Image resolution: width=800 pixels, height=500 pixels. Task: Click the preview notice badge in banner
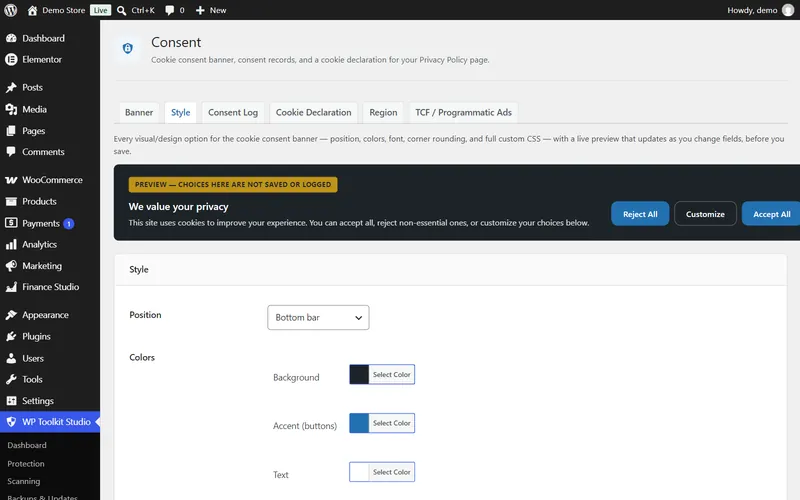point(233,185)
